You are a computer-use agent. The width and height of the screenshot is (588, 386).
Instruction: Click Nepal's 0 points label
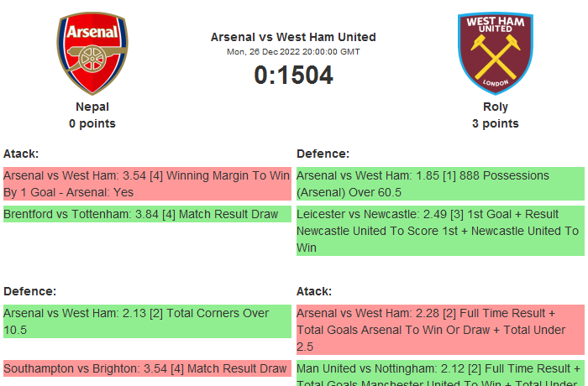pyautogui.click(x=92, y=123)
